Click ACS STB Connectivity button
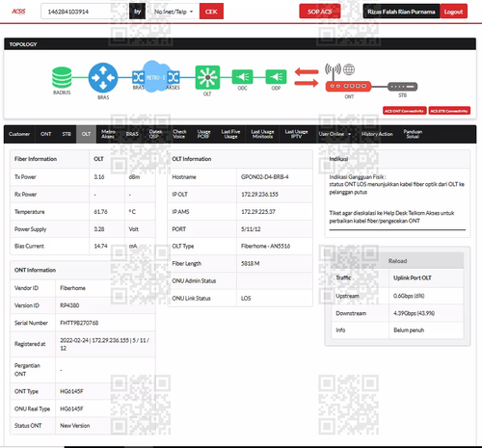The width and height of the screenshot is (482, 448). click(449, 111)
